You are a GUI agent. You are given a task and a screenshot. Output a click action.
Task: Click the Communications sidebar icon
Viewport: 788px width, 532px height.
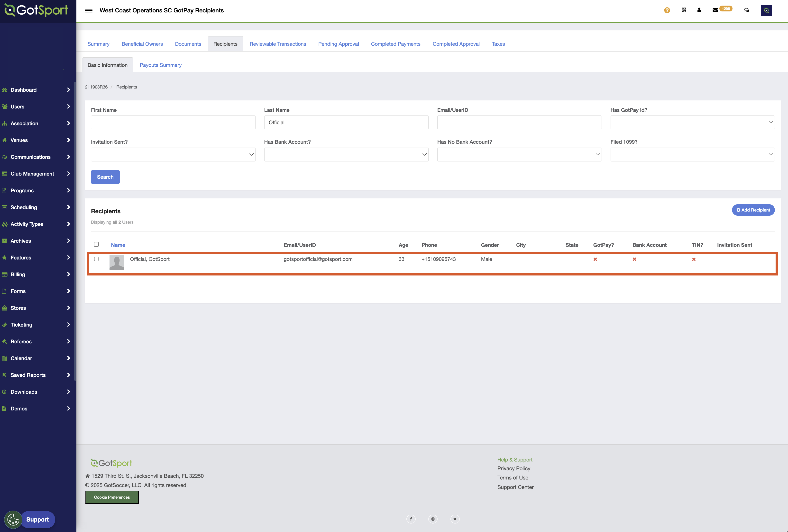point(4,157)
